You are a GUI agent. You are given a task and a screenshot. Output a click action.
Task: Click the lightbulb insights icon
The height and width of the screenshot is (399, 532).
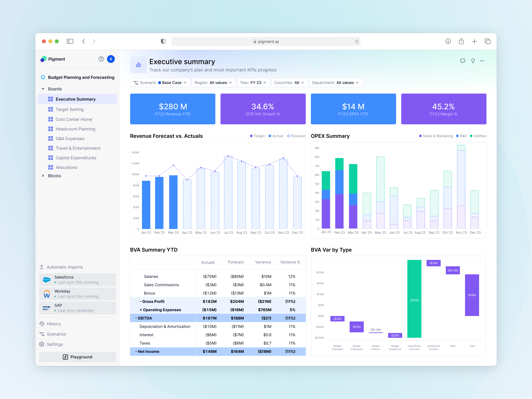(x=473, y=61)
